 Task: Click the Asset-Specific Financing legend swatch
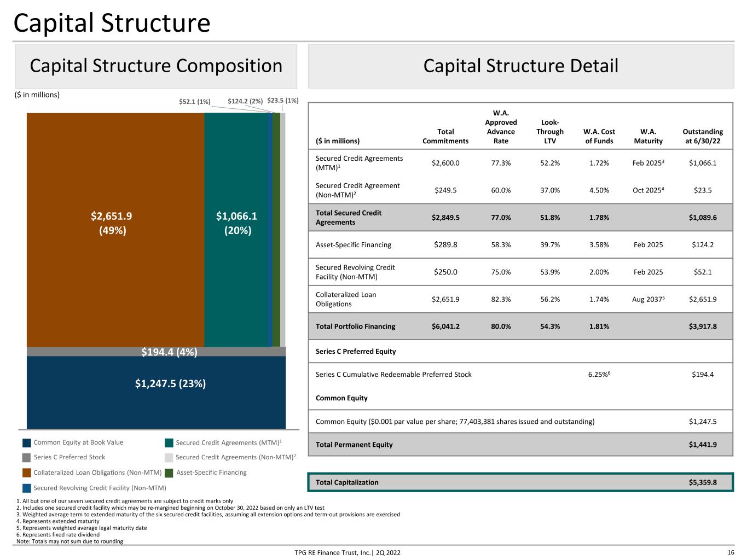point(169,472)
